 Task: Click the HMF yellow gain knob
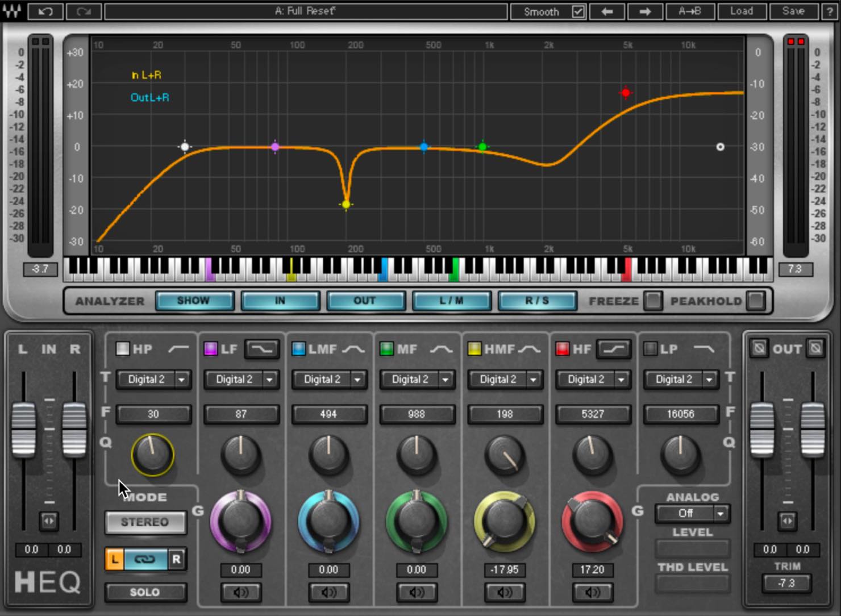505,522
